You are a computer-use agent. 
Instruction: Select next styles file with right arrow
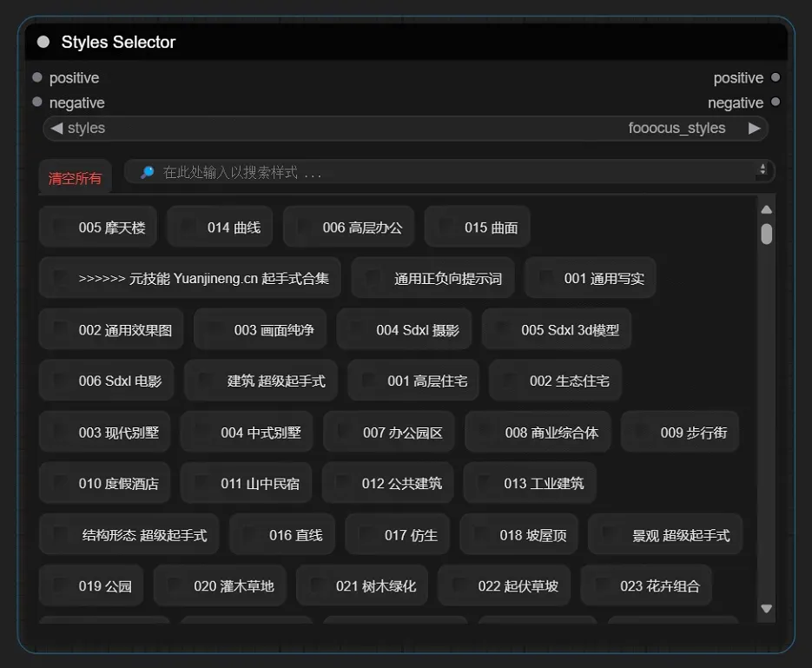pos(754,128)
